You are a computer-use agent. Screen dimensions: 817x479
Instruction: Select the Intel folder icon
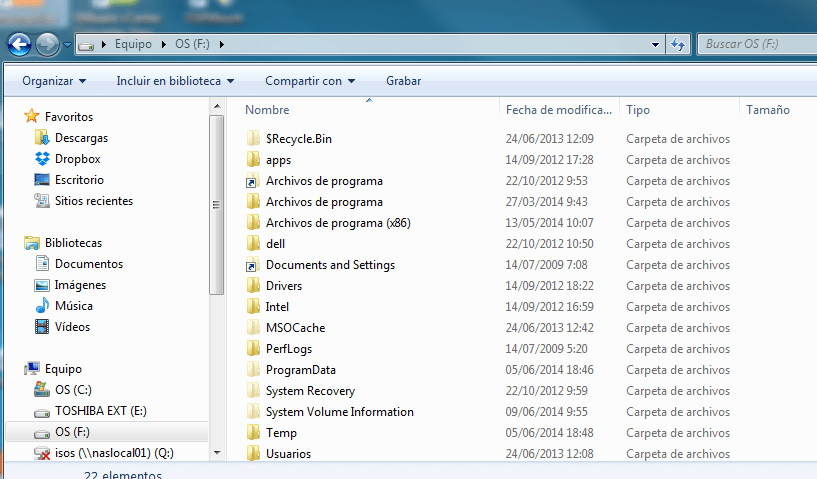(253, 307)
